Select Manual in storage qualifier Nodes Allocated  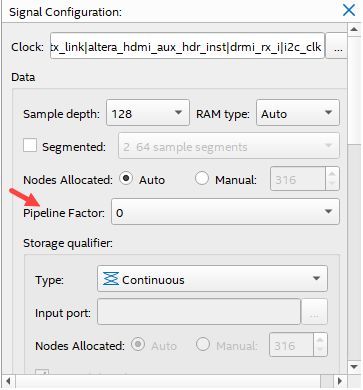[x=202, y=344]
